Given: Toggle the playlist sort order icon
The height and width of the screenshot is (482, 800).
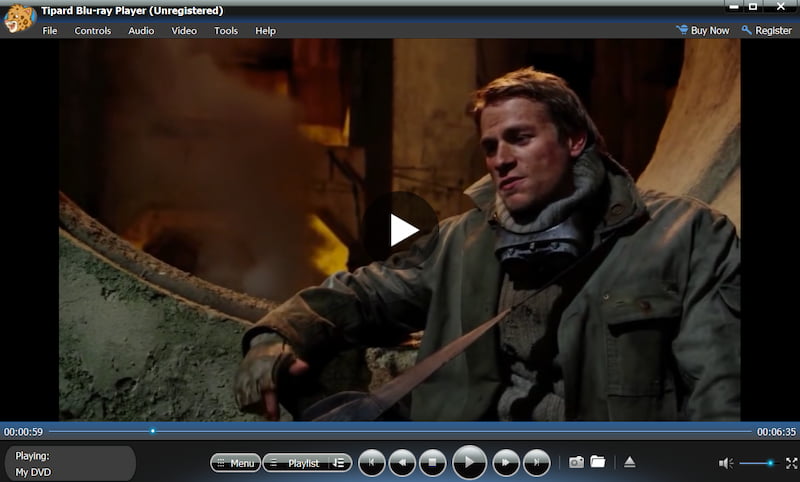Looking at the screenshot, I should pos(339,463).
